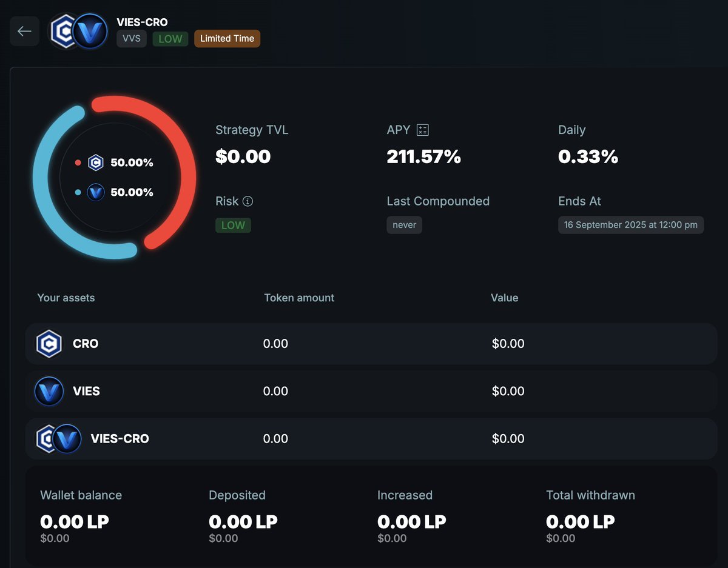Click Increased 0.00 LP amount
This screenshot has width=728, height=568.
[x=412, y=521]
